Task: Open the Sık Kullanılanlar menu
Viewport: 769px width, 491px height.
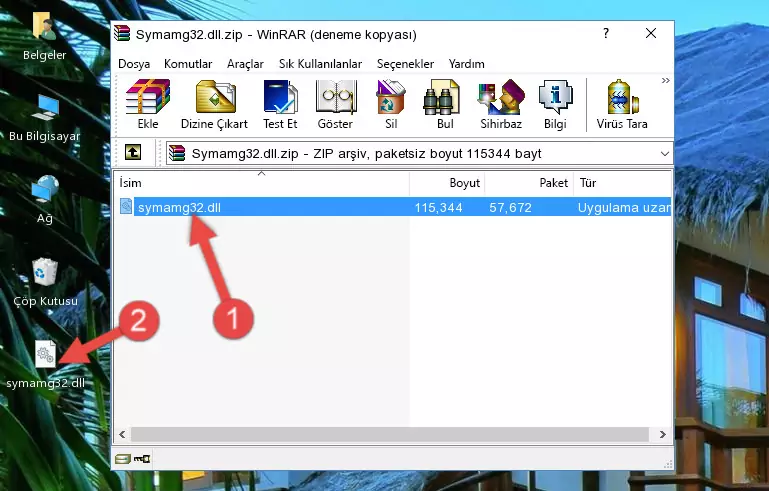Action: point(320,64)
